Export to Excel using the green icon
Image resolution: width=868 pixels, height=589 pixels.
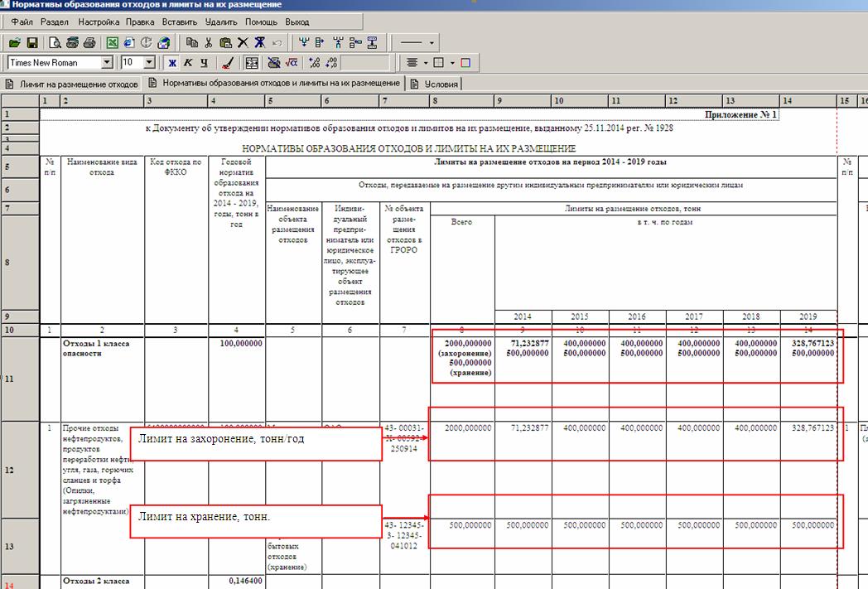112,42
